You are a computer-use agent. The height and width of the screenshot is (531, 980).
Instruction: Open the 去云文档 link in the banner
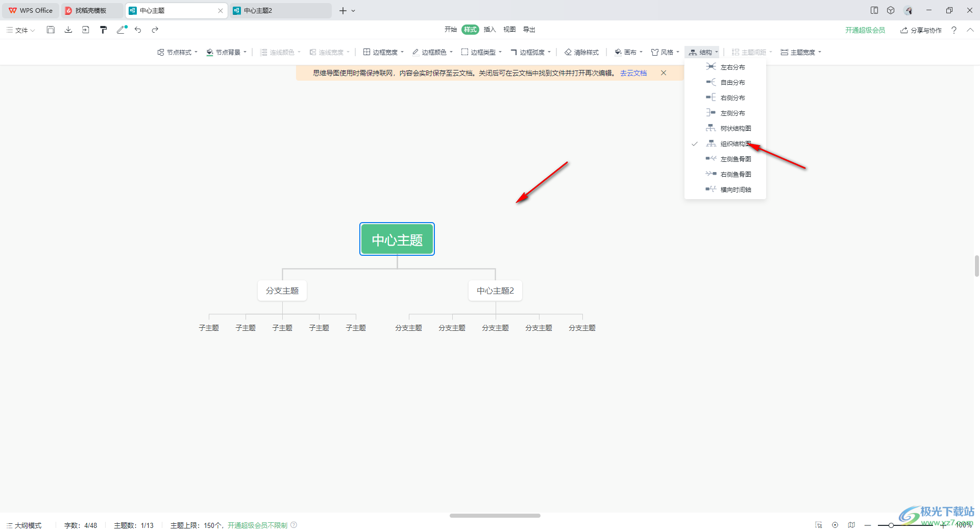(633, 73)
